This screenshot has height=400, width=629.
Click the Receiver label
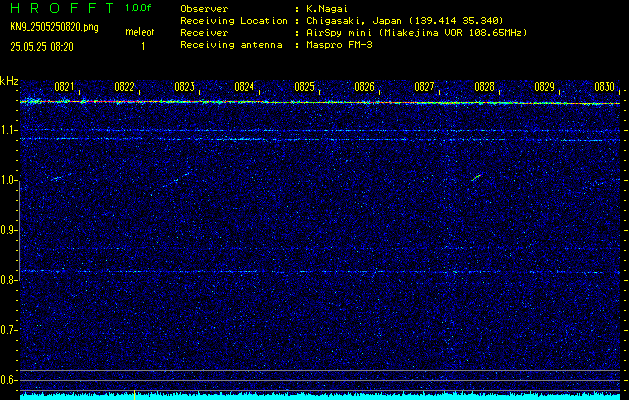[204, 33]
